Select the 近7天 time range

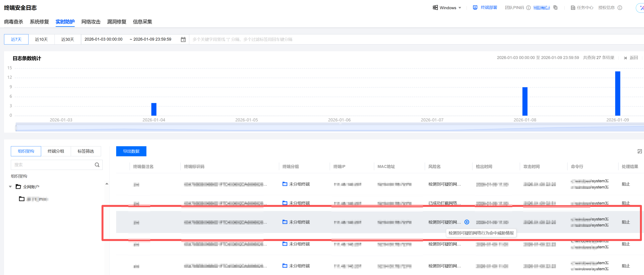(x=16, y=40)
